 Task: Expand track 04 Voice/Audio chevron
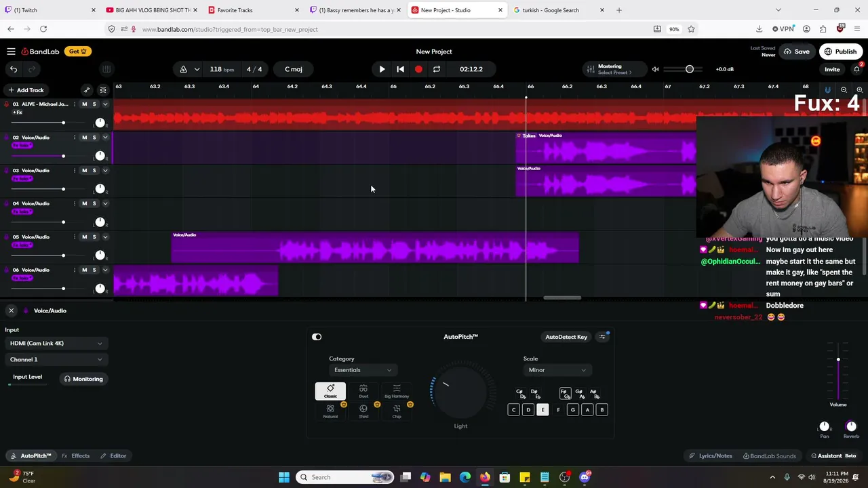pyautogui.click(x=105, y=204)
